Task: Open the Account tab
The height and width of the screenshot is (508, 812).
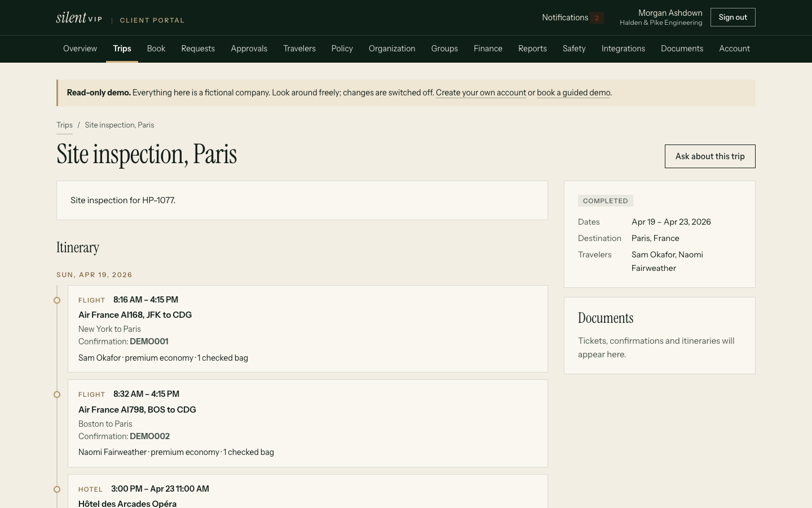Action: [x=734, y=49]
